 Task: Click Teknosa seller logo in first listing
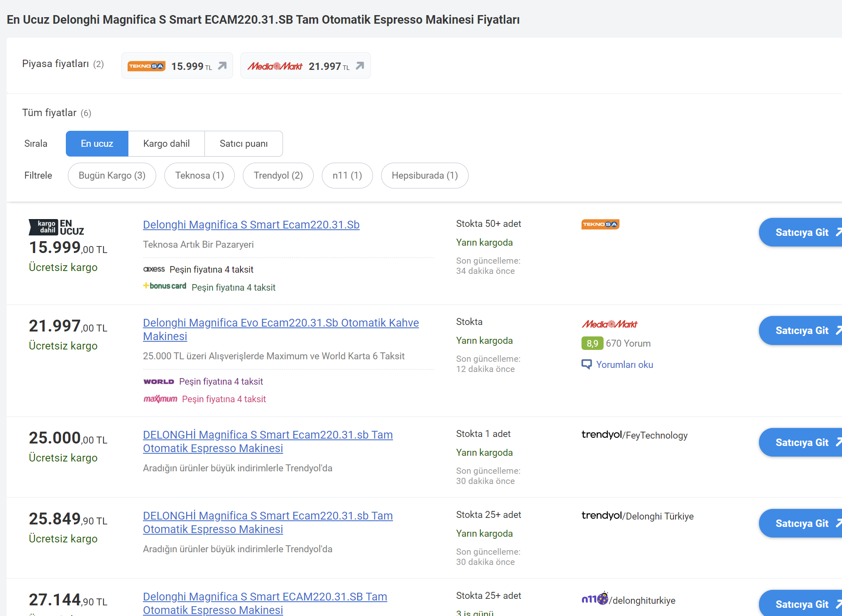(600, 224)
